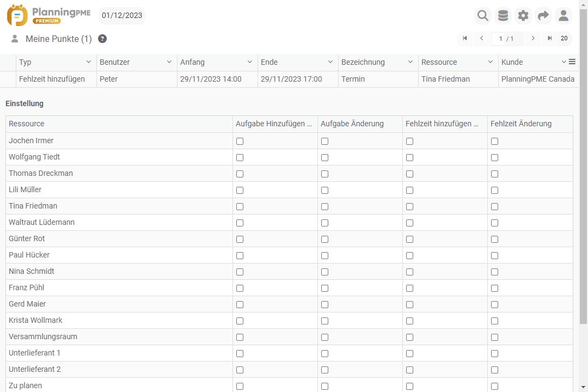Open the search magnifier icon

[x=482, y=16]
